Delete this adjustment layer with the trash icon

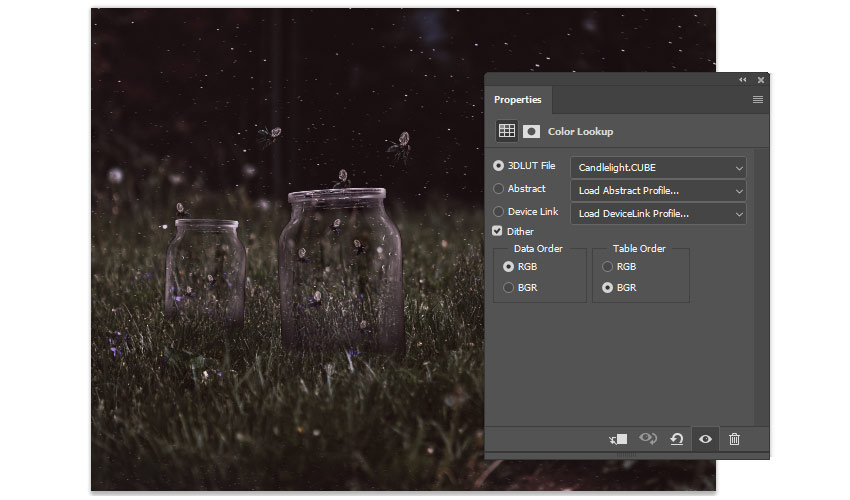click(x=735, y=439)
